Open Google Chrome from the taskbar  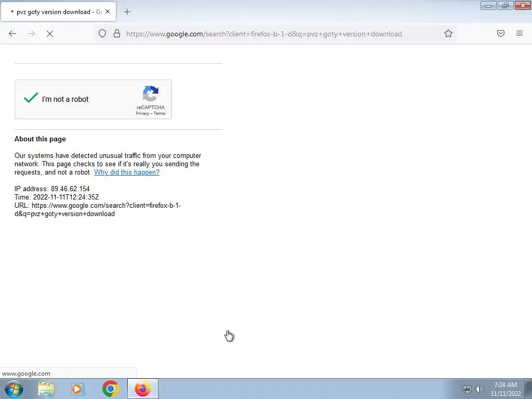(x=110, y=389)
